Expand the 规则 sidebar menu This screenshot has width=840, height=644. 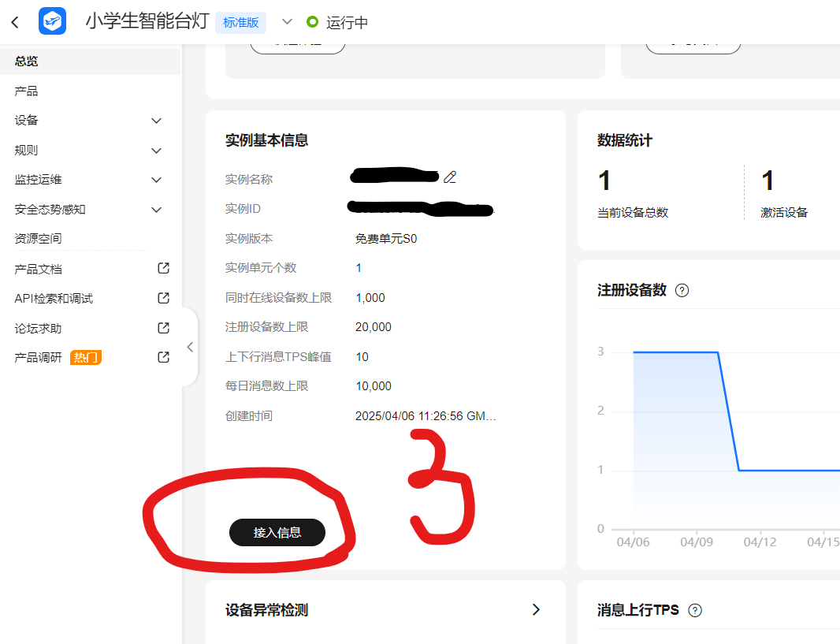pyautogui.click(x=156, y=150)
